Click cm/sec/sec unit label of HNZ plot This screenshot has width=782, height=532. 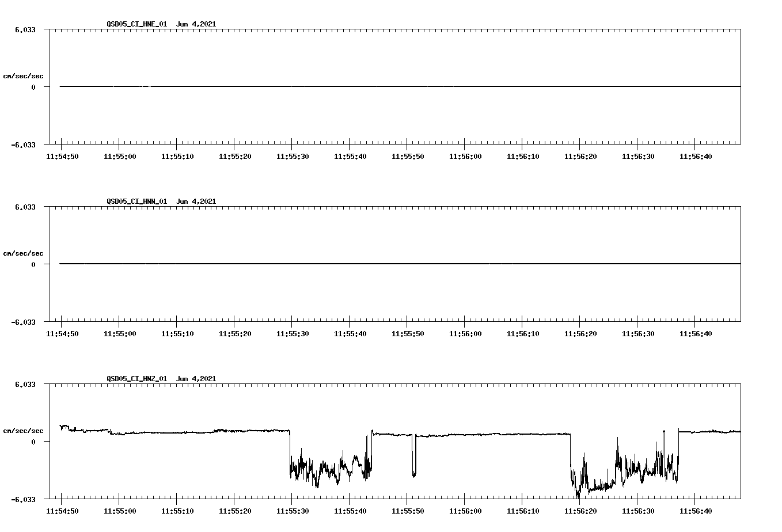point(24,431)
